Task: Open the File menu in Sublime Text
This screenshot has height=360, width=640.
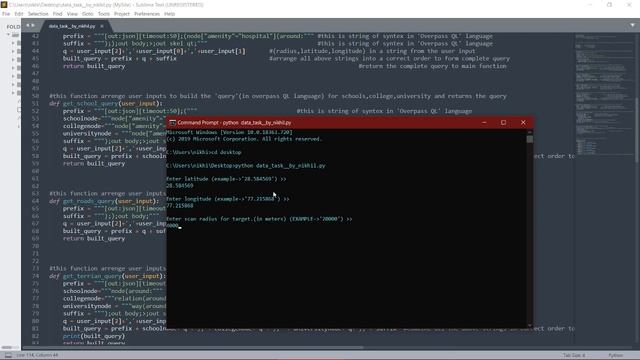Action: pos(6,14)
